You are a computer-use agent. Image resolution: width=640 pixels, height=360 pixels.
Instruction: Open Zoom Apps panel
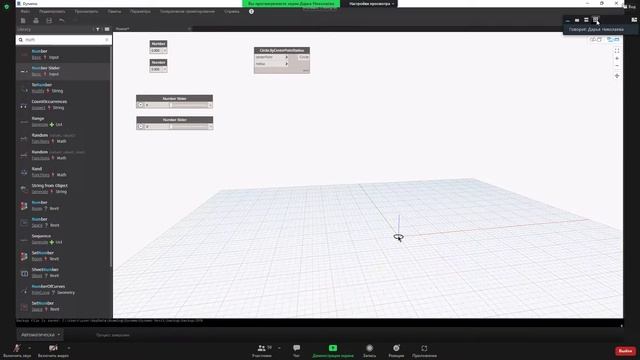[x=424, y=351]
